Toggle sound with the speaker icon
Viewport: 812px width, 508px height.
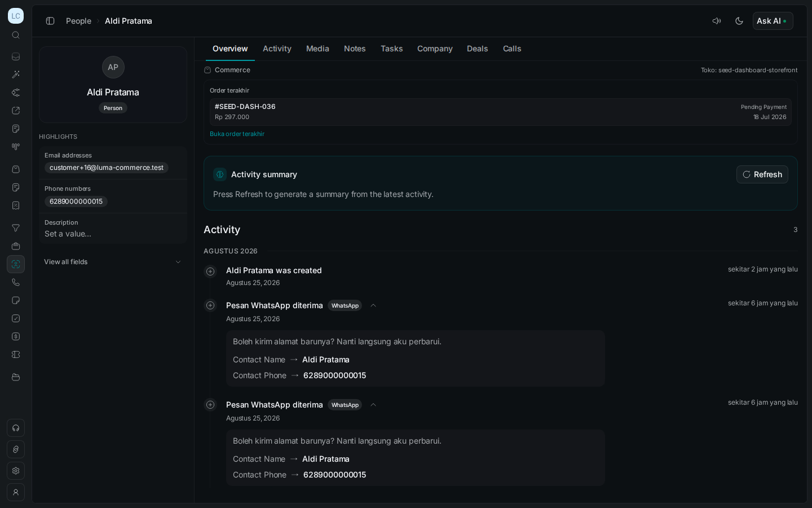pyautogui.click(x=717, y=21)
